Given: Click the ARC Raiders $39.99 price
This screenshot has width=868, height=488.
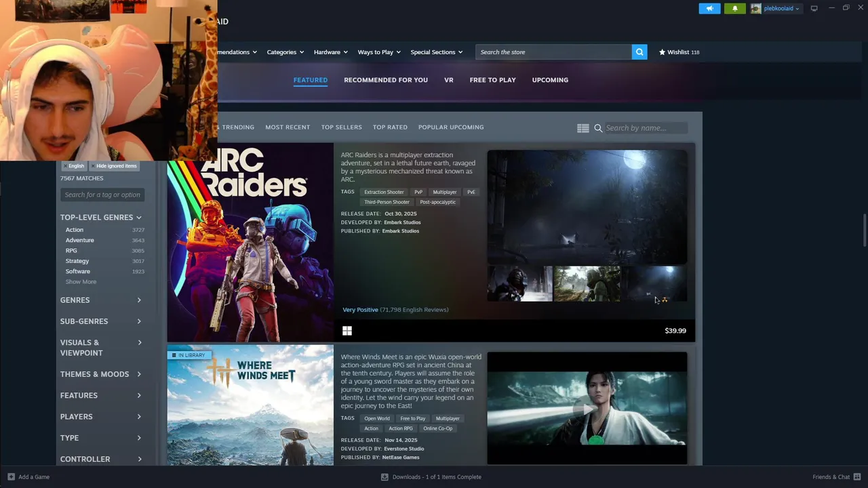Looking at the screenshot, I should (x=675, y=331).
